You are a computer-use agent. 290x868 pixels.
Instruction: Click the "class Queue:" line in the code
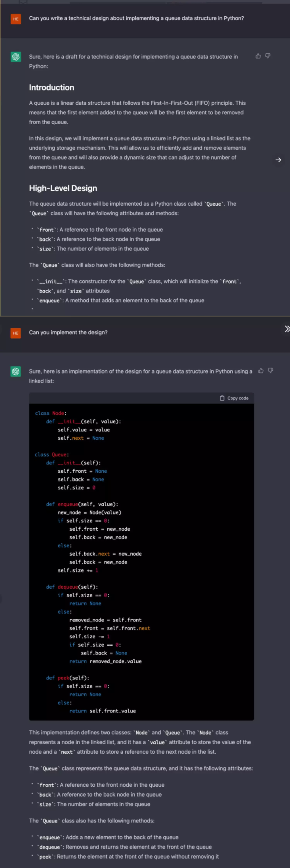(52, 455)
